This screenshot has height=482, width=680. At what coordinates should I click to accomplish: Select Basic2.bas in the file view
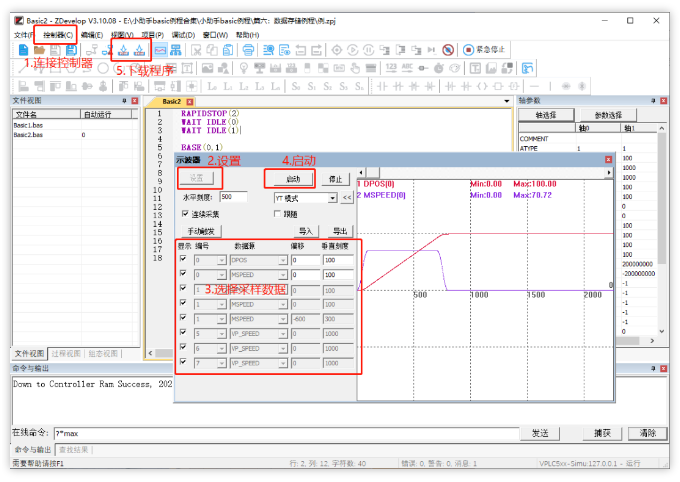click(28, 135)
